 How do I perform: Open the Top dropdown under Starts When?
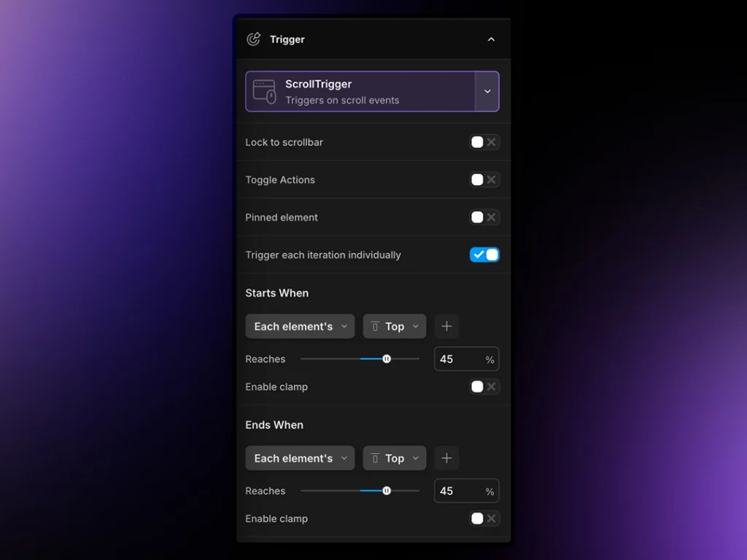coord(394,327)
